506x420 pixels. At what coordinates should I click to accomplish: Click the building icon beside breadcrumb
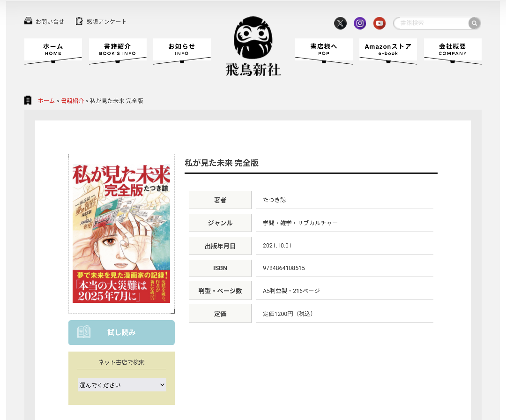[x=28, y=100]
